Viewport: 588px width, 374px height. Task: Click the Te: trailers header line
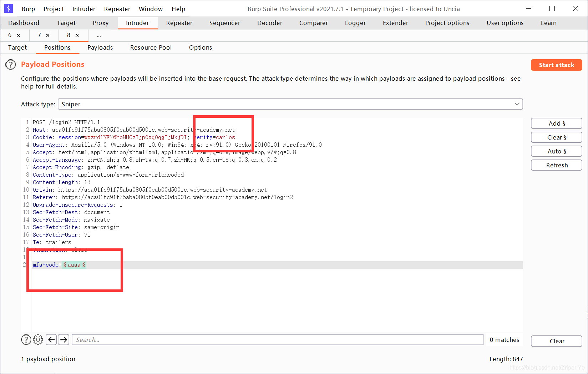coord(52,242)
